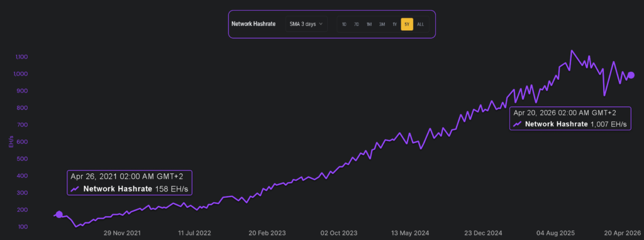The width and height of the screenshot is (644, 240).
Task: Open the SMA 3 days dropdown
Action: [x=306, y=25]
